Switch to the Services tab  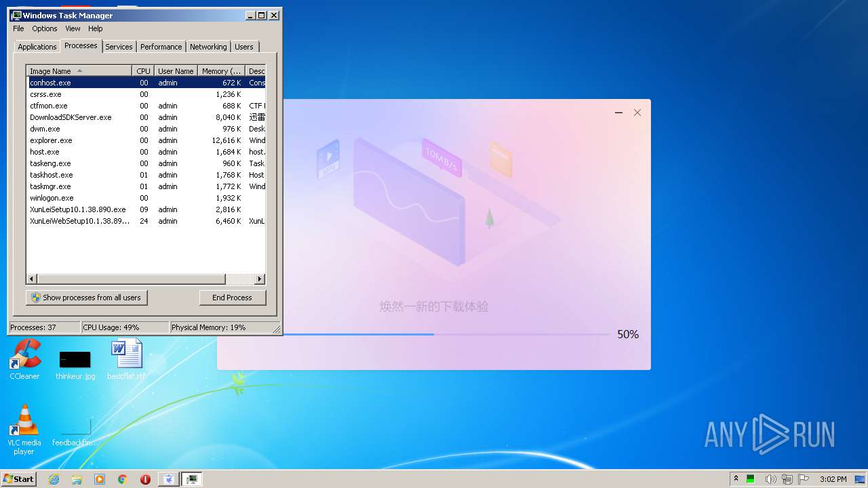coord(119,47)
